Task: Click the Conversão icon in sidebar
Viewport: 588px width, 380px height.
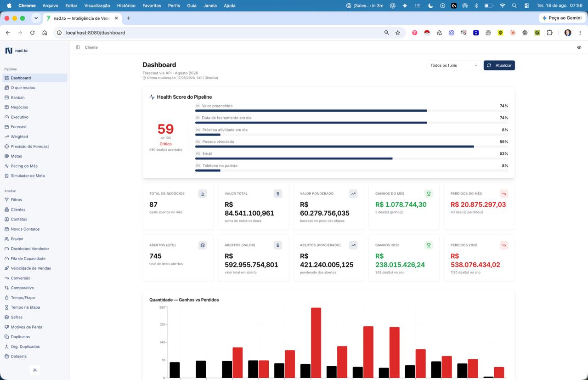Action: 6,278
